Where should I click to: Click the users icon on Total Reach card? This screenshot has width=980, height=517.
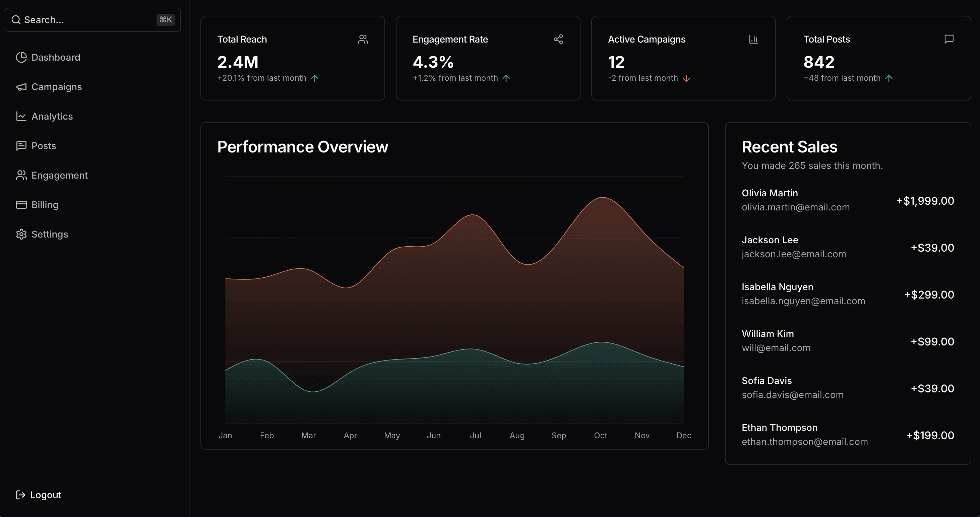click(x=363, y=39)
